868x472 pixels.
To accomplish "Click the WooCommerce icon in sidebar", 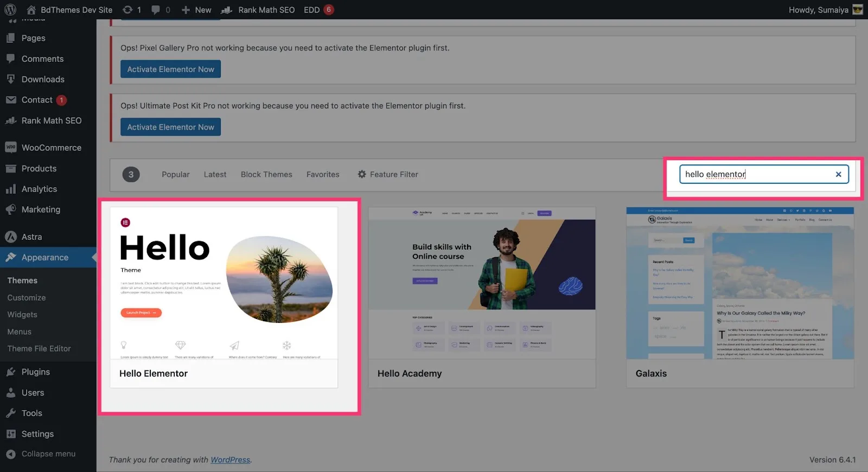I will pos(11,148).
